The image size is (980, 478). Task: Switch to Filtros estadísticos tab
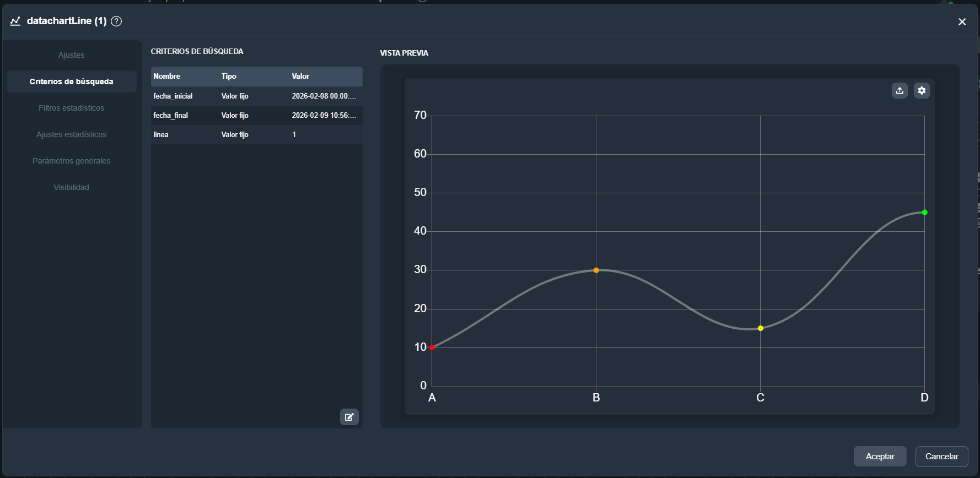(x=71, y=108)
